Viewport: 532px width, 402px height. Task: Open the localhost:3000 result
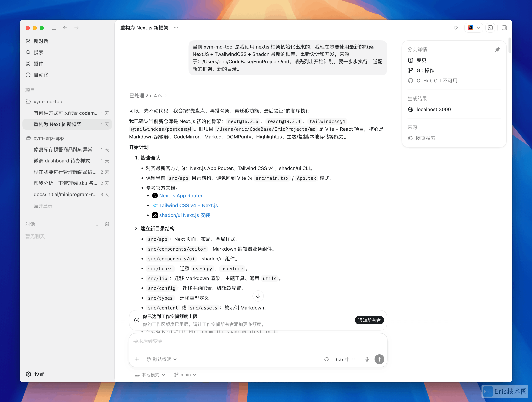(x=430, y=110)
